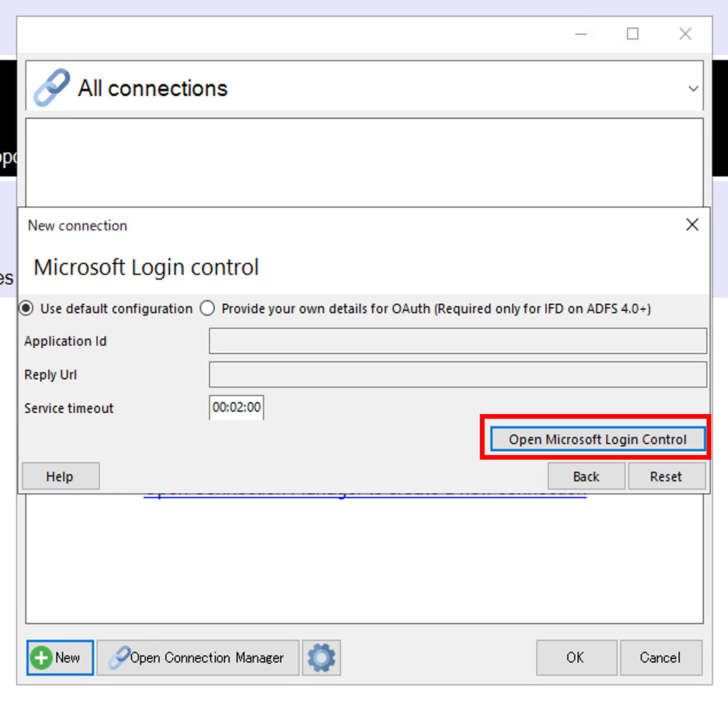Minimize the connections window

point(580,34)
